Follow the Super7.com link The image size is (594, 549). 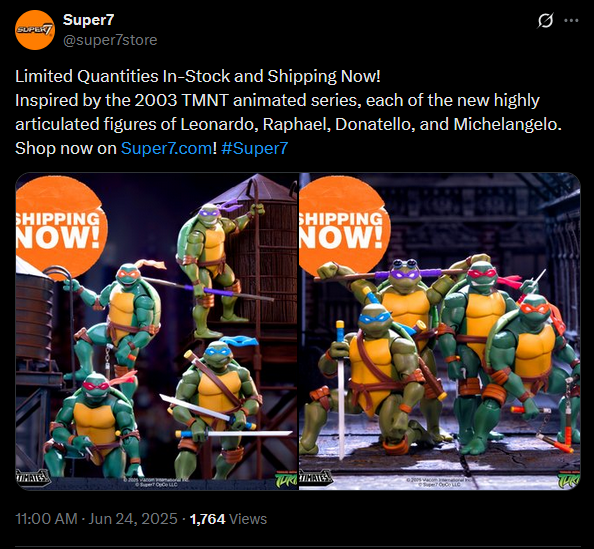pyautogui.click(x=166, y=148)
